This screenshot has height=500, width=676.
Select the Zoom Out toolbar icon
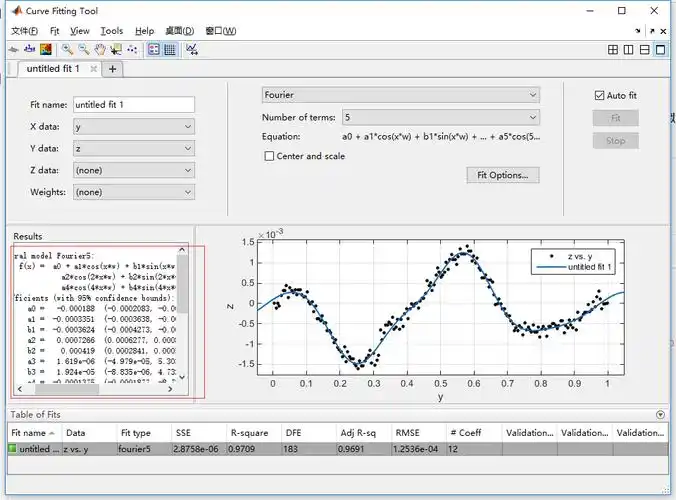pyautogui.click(x=84, y=48)
